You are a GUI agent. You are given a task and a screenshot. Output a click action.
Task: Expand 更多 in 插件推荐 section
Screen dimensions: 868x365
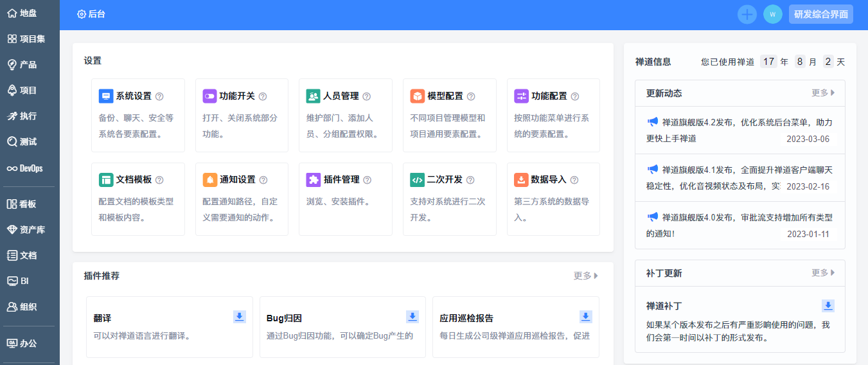pyautogui.click(x=585, y=276)
